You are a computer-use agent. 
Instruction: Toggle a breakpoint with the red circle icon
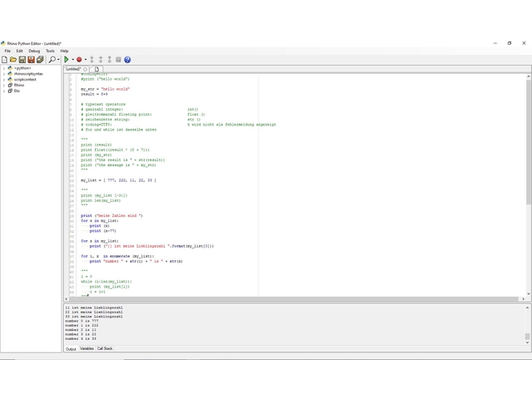pyautogui.click(x=79, y=60)
